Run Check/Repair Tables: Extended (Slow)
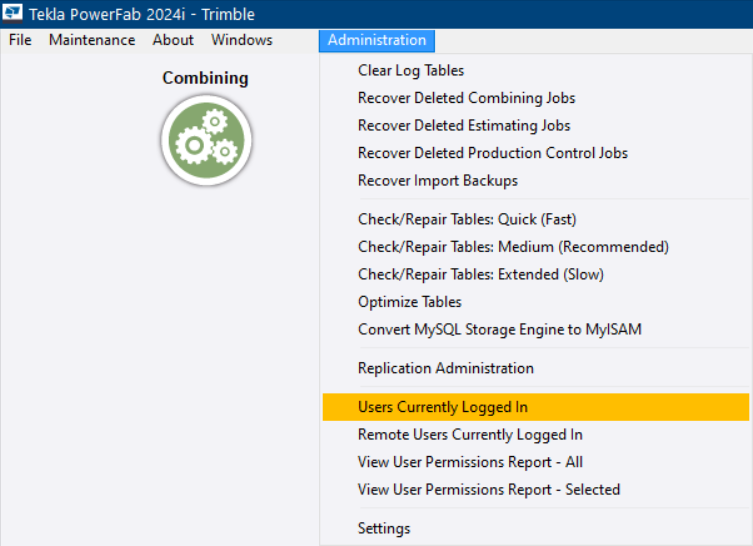The image size is (753, 546). point(481,274)
